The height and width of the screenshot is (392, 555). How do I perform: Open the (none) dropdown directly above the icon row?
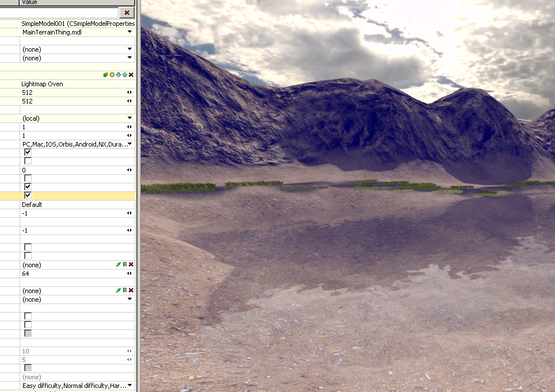click(x=129, y=57)
